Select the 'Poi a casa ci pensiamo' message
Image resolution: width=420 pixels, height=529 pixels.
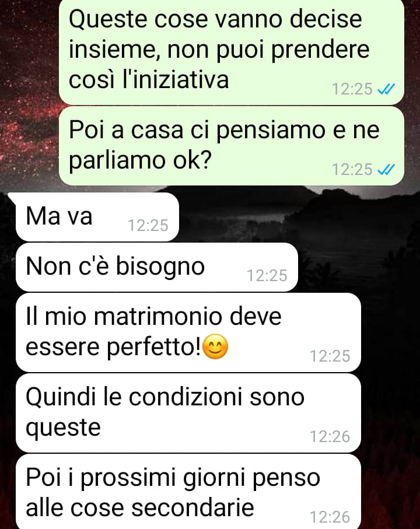click(232, 146)
